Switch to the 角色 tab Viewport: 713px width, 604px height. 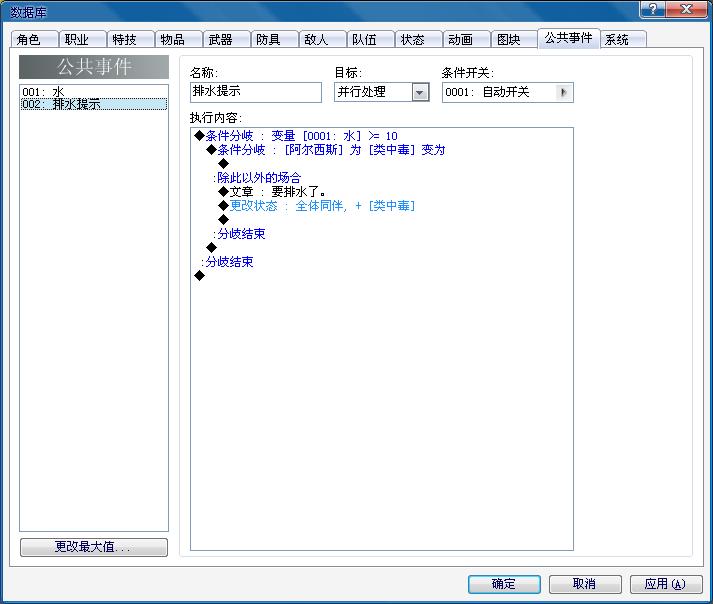point(34,40)
